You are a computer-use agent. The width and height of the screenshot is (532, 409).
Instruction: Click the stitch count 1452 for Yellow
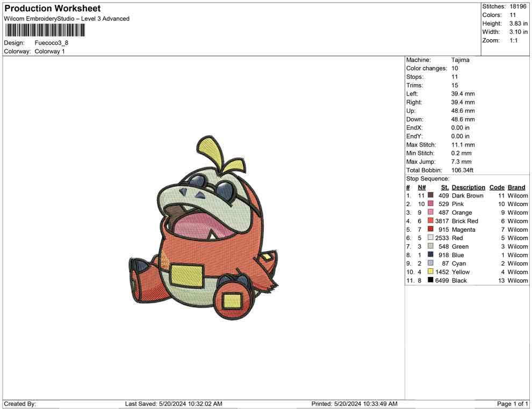pos(442,272)
